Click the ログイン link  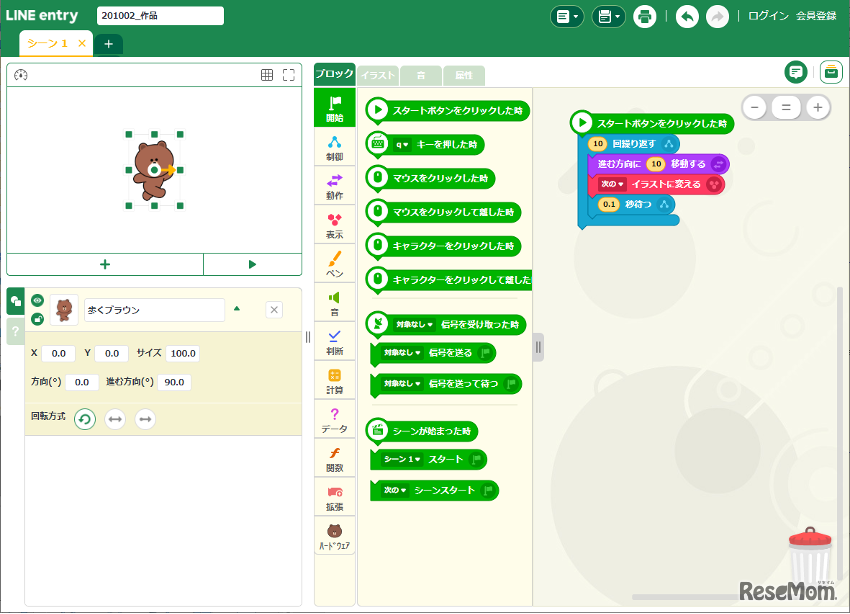point(767,16)
